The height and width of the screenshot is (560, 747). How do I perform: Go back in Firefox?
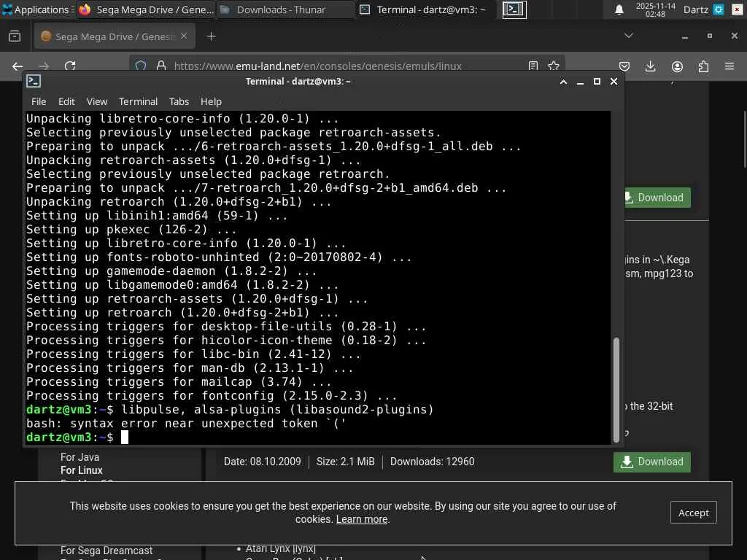[x=18, y=66]
